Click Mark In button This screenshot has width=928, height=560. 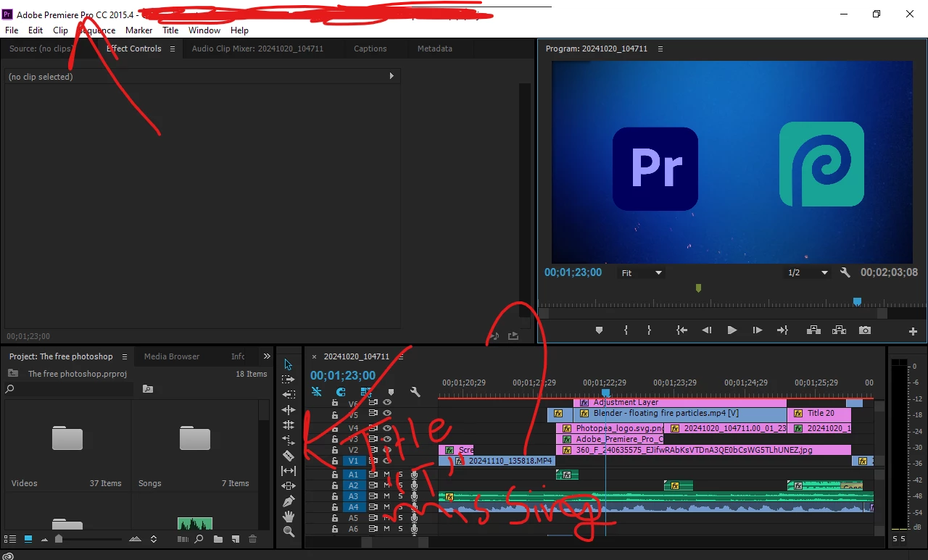click(x=626, y=330)
